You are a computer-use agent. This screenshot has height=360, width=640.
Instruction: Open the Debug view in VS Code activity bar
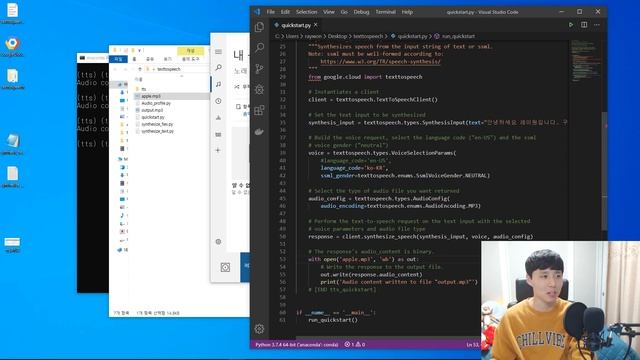(x=260, y=89)
